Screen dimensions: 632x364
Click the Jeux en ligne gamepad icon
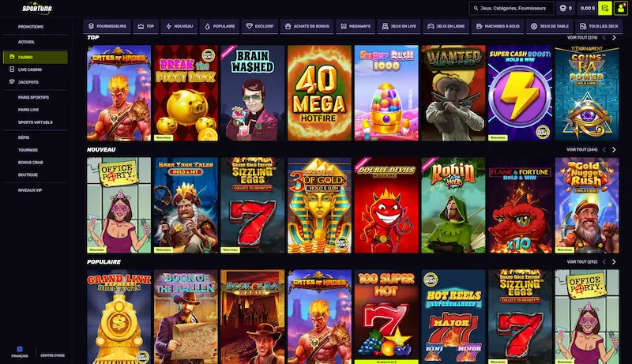tap(431, 26)
